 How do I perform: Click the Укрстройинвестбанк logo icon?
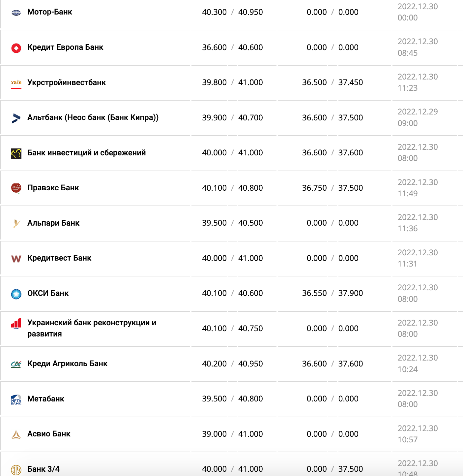[16, 83]
